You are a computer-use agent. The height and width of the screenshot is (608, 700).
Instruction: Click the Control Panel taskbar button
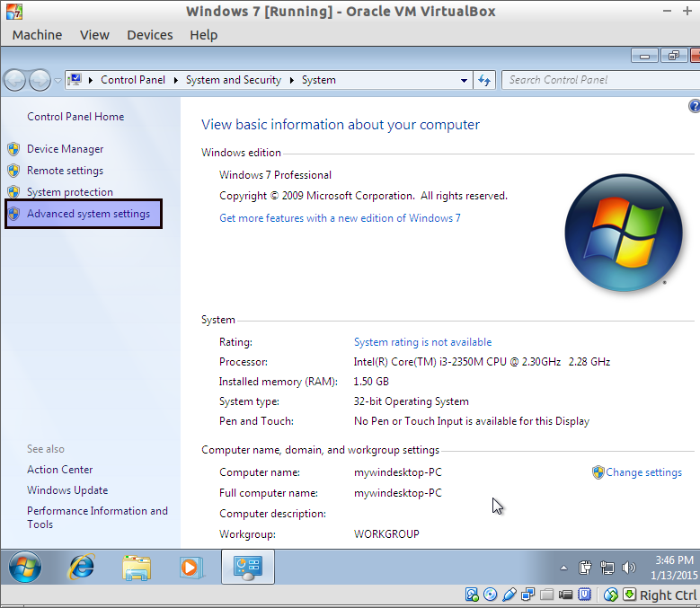(x=248, y=567)
